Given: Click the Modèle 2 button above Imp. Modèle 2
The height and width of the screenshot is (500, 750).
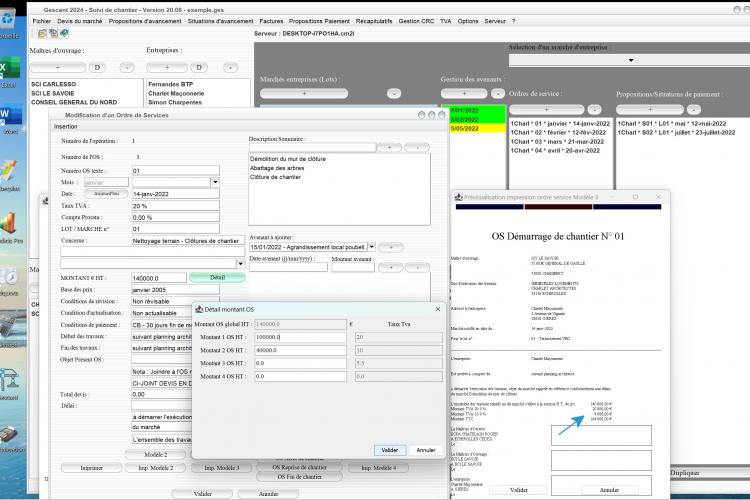Looking at the screenshot, I should click(155, 455).
